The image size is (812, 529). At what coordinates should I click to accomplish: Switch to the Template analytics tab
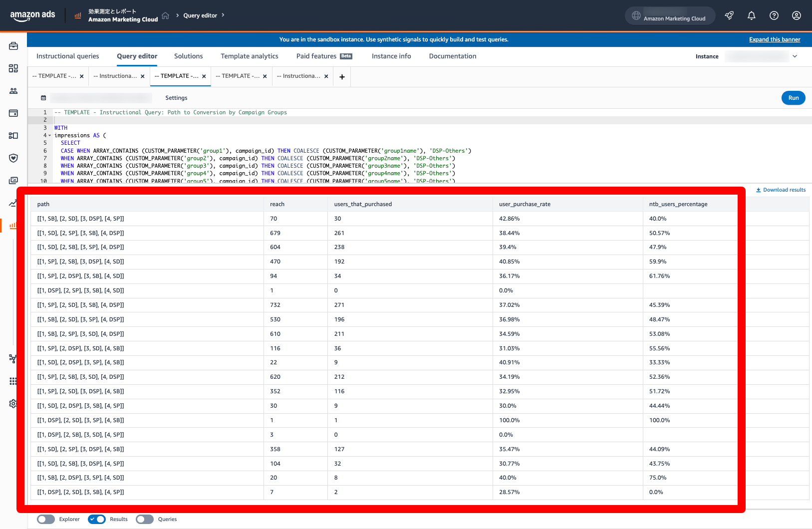click(x=249, y=56)
